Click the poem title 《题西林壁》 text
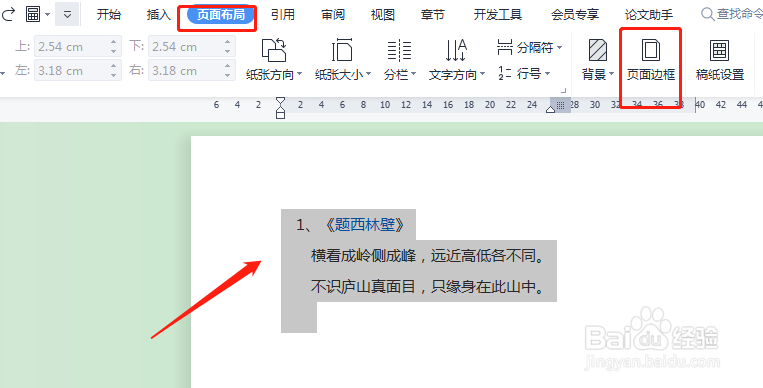This screenshot has width=763, height=388. click(x=365, y=224)
